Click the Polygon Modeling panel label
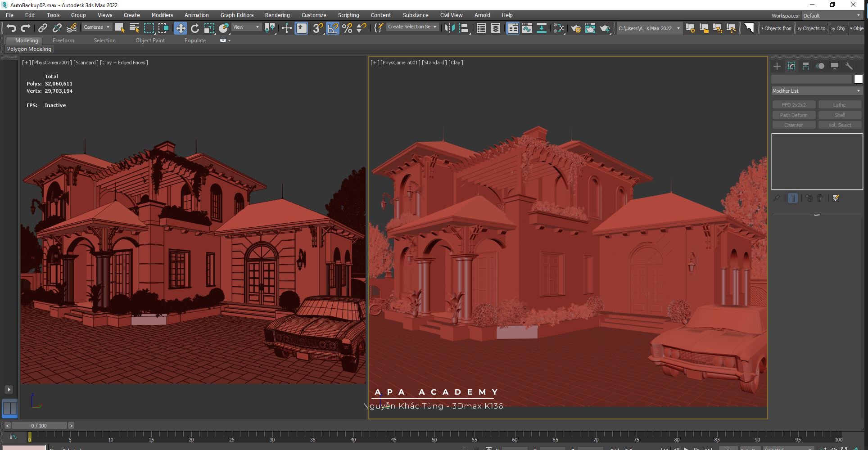 pos(29,49)
